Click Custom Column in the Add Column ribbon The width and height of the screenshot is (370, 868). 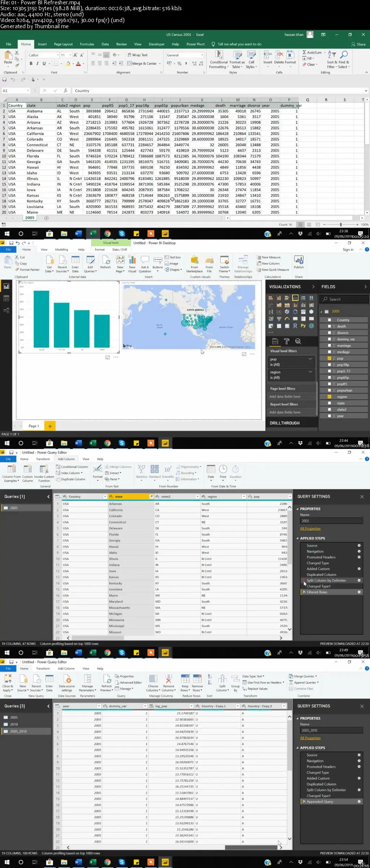pos(27,473)
